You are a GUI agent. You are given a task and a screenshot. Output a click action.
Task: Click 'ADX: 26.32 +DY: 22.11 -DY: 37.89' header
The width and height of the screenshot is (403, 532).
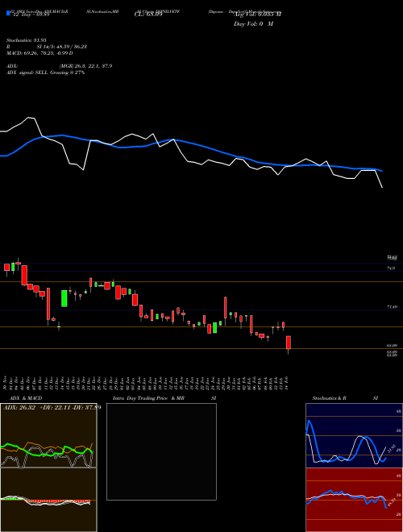(x=52, y=408)
